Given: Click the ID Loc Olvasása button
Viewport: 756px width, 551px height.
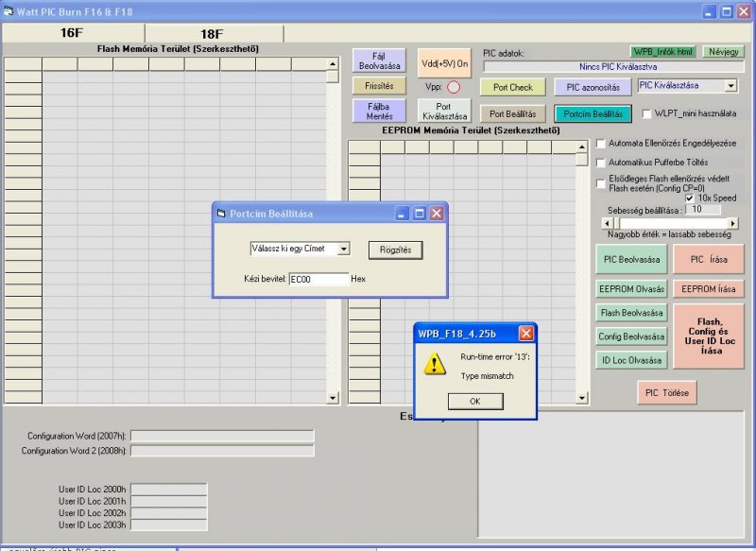Looking at the screenshot, I should click(x=631, y=360).
